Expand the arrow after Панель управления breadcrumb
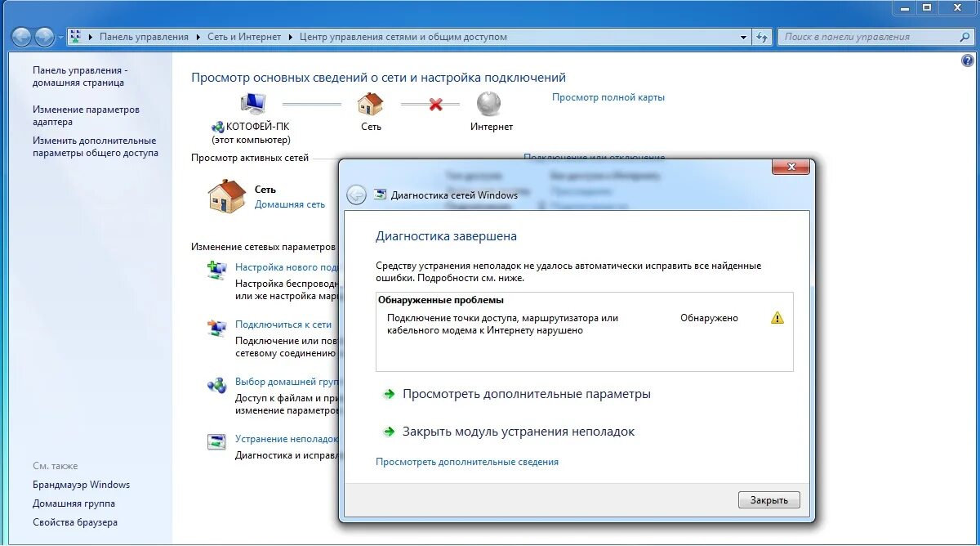Viewport: 980px width, 546px height. [197, 37]
